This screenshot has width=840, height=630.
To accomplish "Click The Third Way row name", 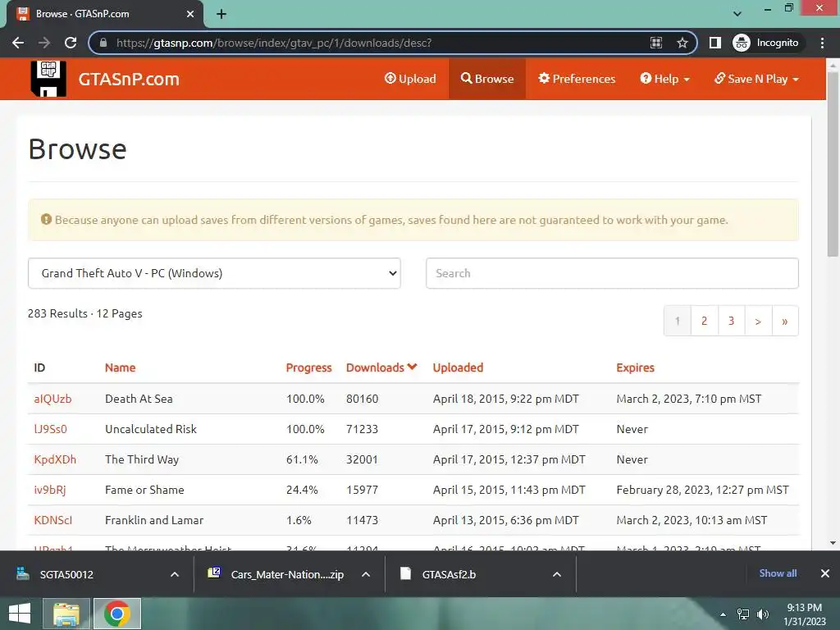I will pos(142,459).
